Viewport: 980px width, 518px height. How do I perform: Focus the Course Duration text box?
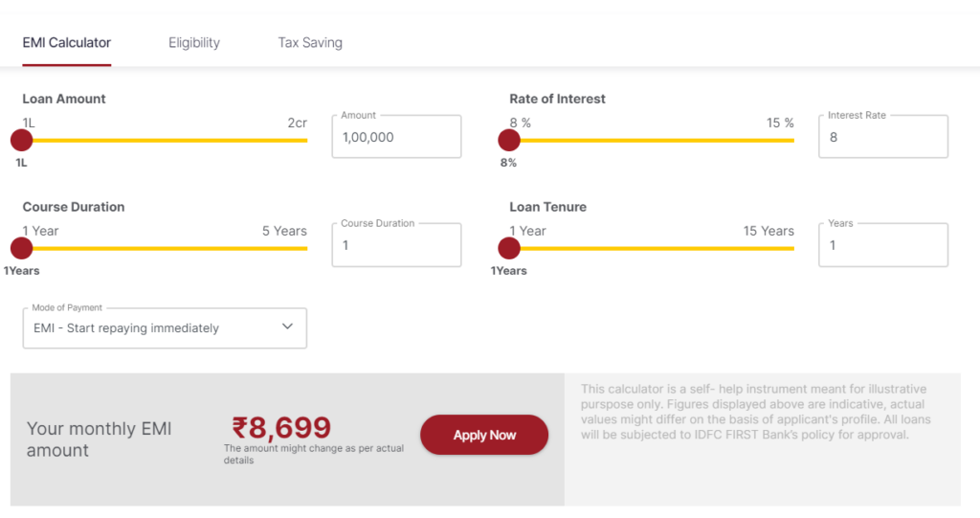[x=396, y=244]
